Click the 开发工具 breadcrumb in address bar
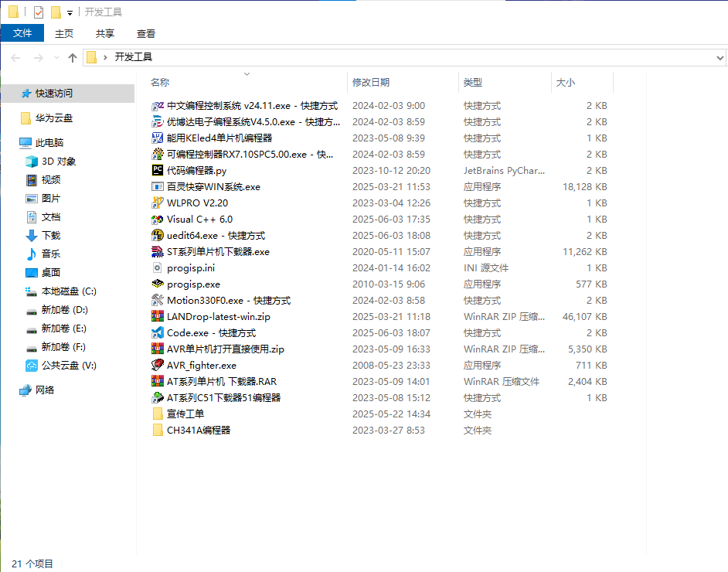The width and height of the screenshot is (728, 572). [133, 57]
